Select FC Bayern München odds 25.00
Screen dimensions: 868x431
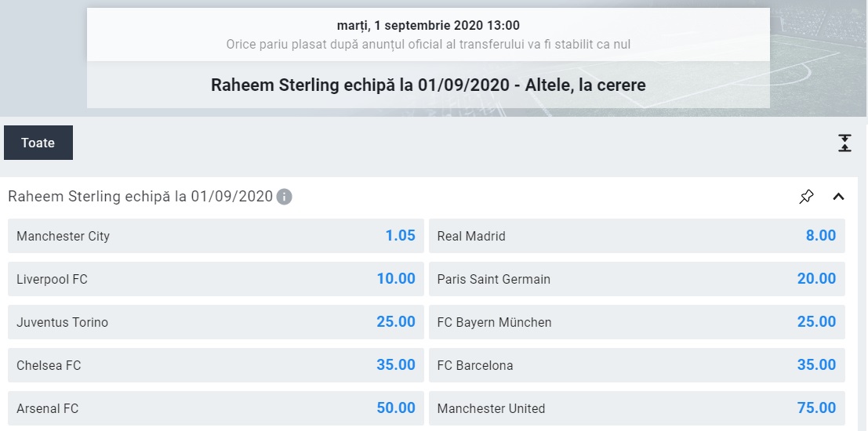637,322
